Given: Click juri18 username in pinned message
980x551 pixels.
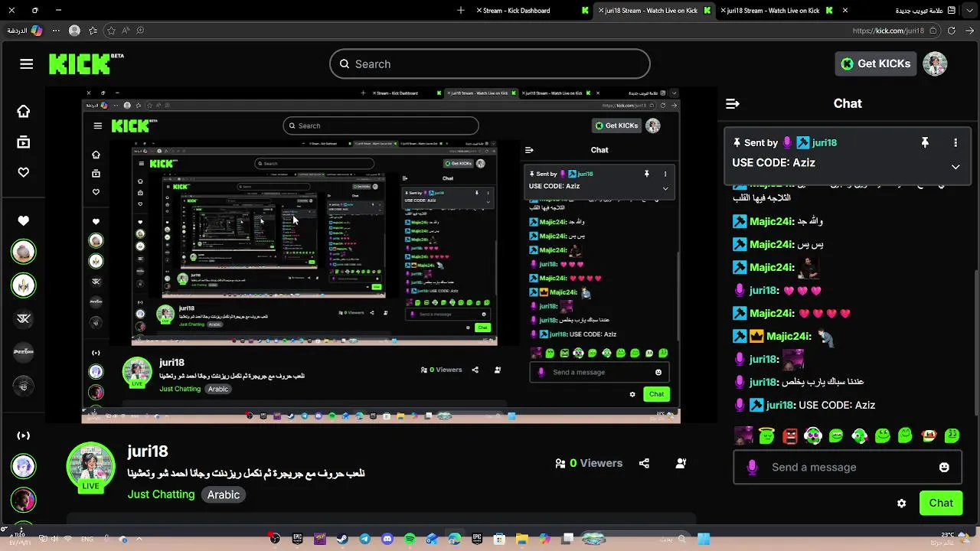Looking at the screenshot, I should click(825, 143).
